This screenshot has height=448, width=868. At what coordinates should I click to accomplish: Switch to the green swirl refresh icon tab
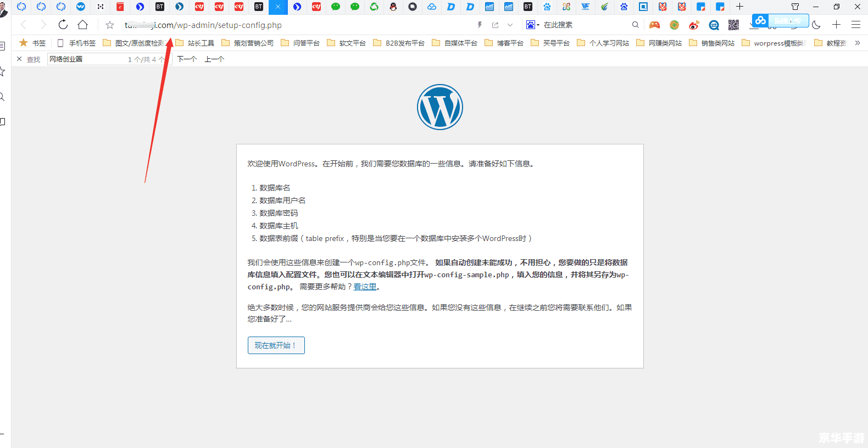(x=374, y=7)
